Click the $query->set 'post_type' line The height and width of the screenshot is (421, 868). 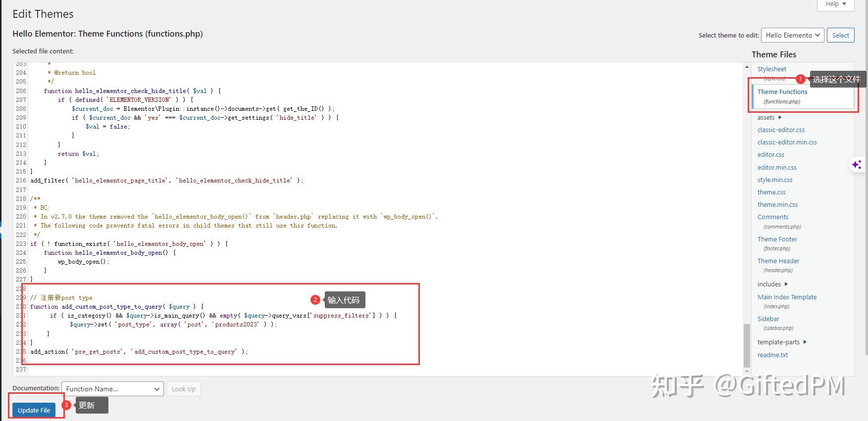tap(173, 325)
